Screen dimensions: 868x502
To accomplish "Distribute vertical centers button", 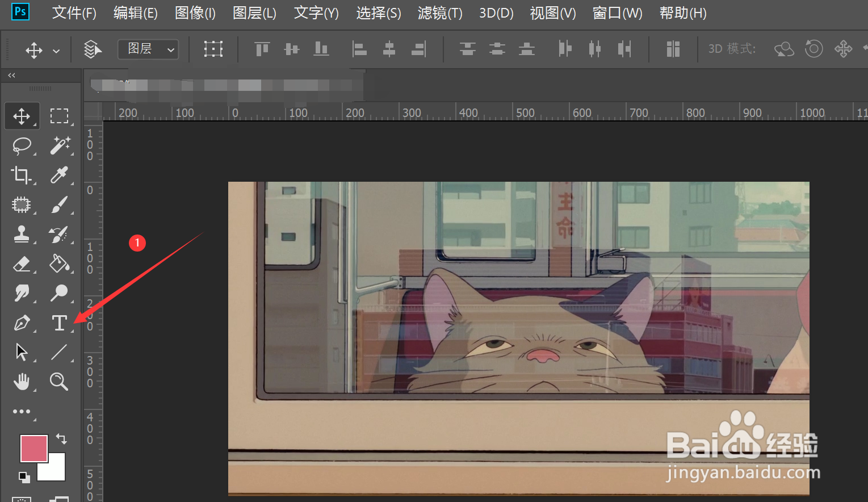I will point(497,49).
